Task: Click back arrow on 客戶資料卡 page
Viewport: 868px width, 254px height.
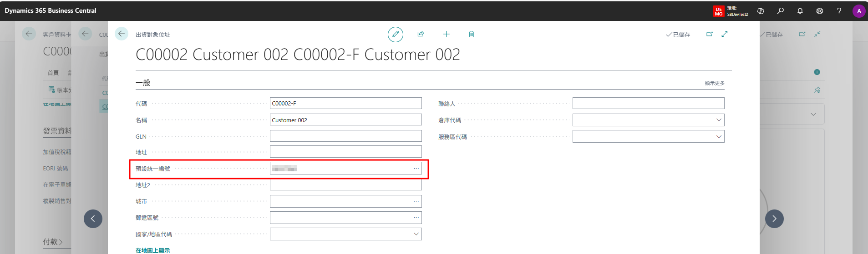Action: pyautogui.click(x=29, y=34)
